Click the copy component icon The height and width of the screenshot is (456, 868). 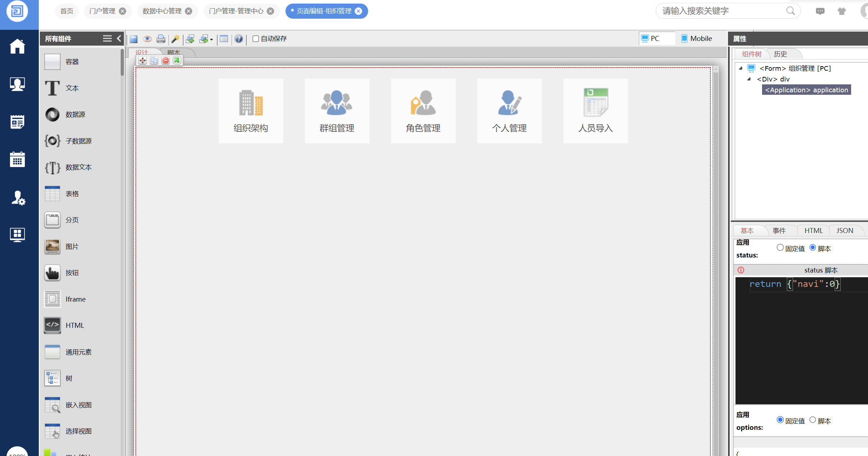(x=154, y=60)
